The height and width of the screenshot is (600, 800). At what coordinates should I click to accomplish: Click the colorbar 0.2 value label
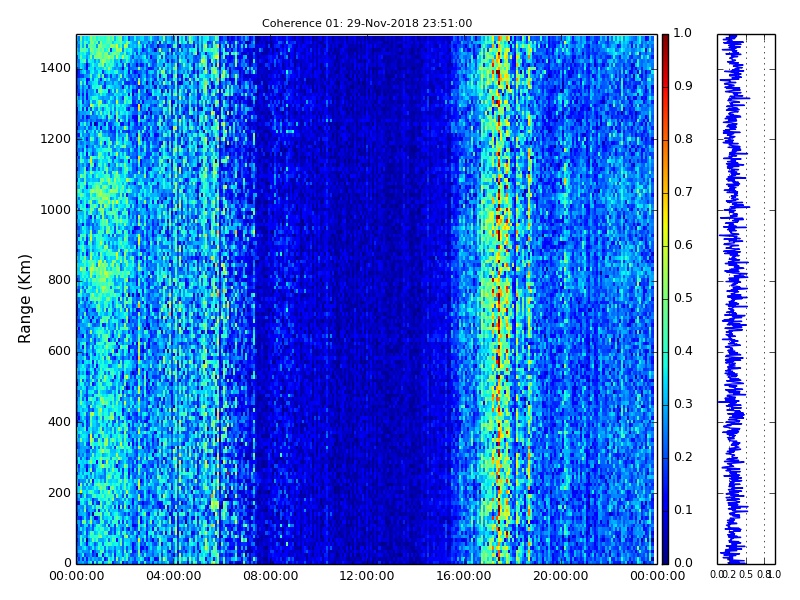pos(683,457)
